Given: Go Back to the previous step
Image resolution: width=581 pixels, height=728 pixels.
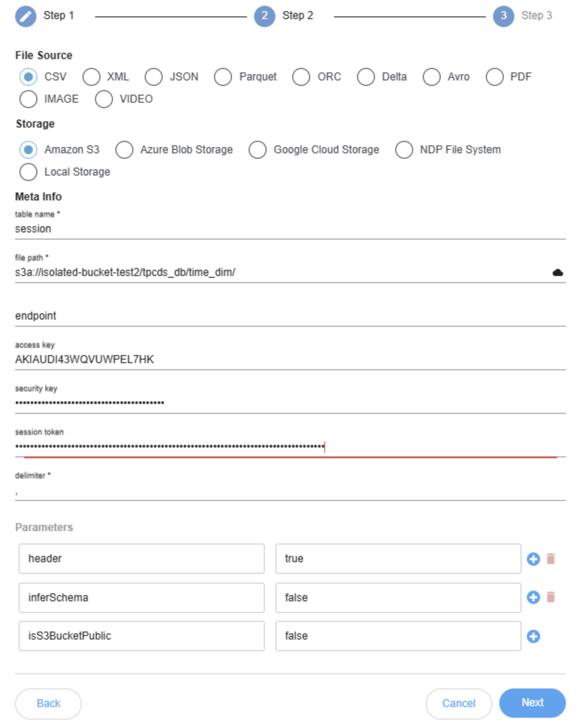Looking at the screenshot, I should [48, 703].
